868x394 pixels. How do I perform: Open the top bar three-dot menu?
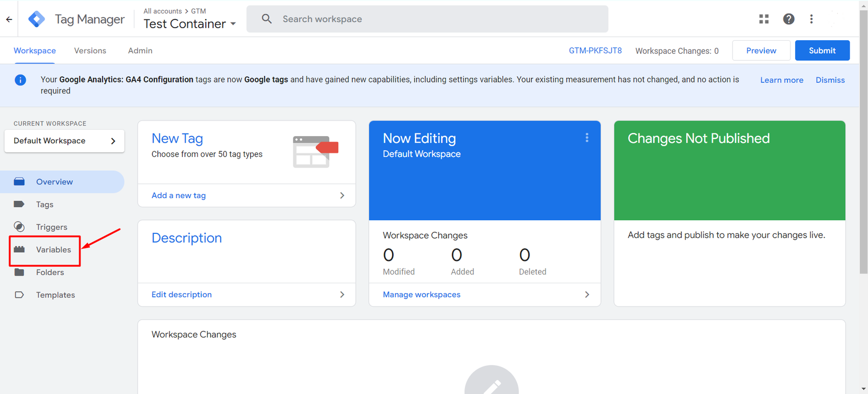click(x=812, y=19)
